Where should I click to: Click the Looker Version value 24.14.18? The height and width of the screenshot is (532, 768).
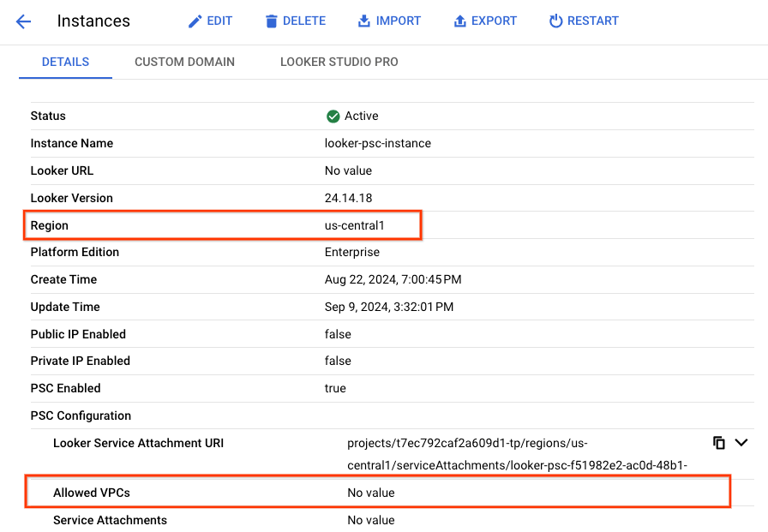[x=348, y=198]
